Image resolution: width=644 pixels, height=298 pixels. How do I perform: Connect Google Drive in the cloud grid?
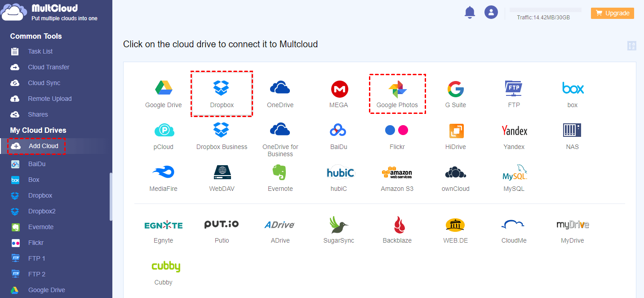click(x=164, y=88)
